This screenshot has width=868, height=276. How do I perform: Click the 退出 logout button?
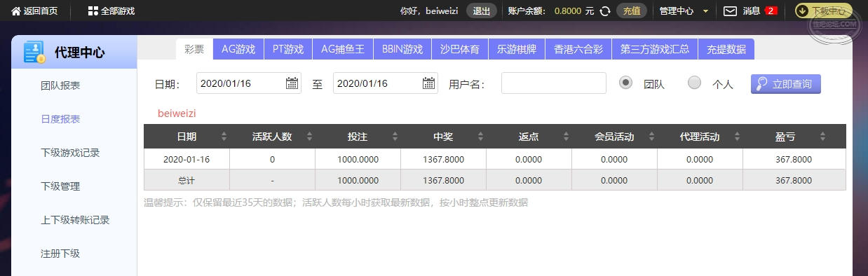pyautogui.click(x=482, y=11)
